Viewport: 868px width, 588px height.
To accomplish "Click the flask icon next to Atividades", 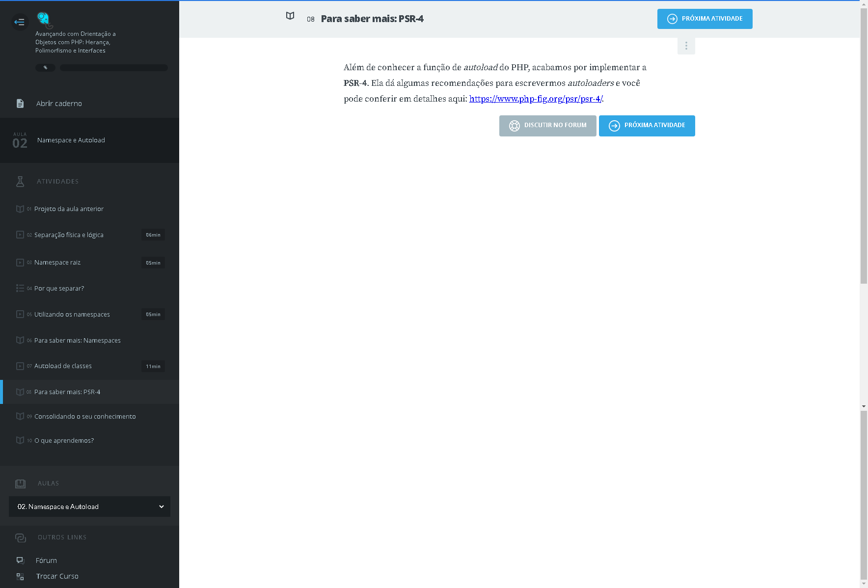I will point(20,182).
